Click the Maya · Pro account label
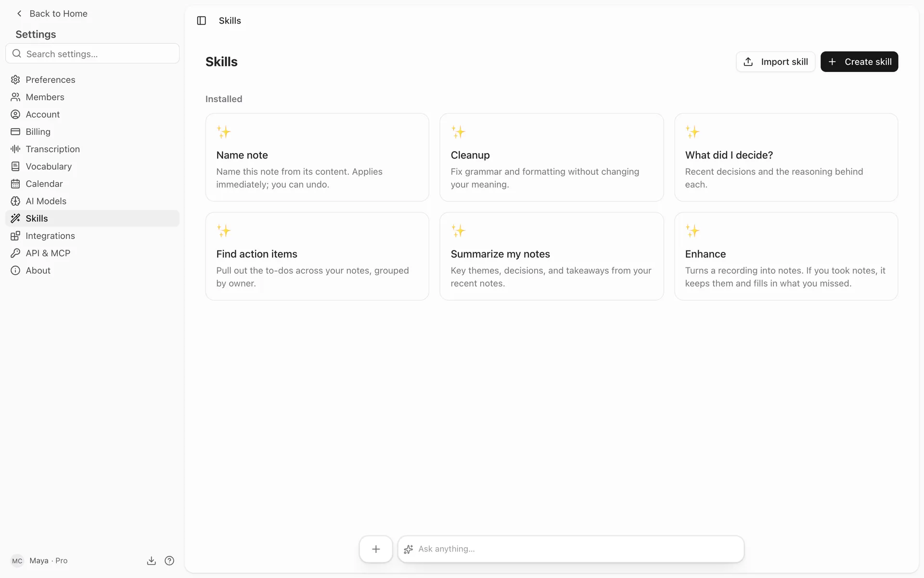Screen dimensions: 924x578 coord(48,561)
